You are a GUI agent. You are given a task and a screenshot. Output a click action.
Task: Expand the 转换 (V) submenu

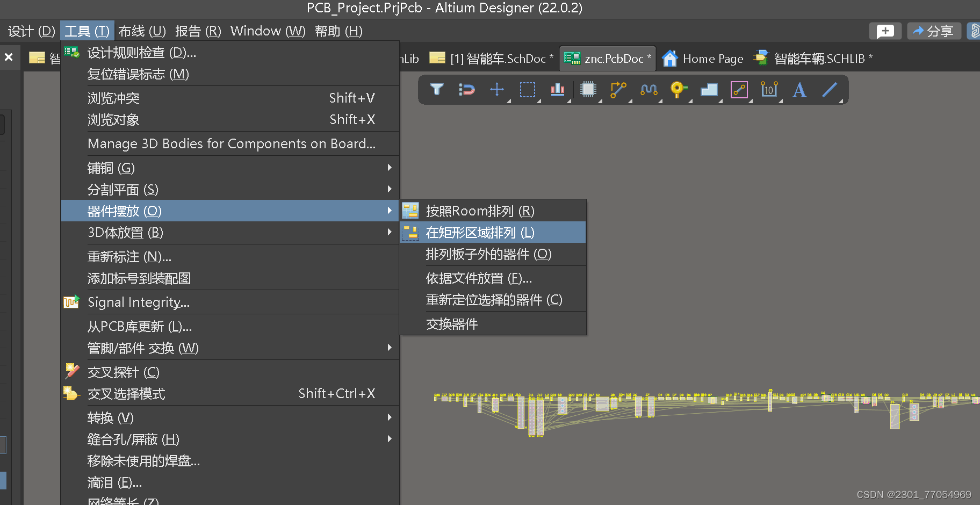pos(230,418)
